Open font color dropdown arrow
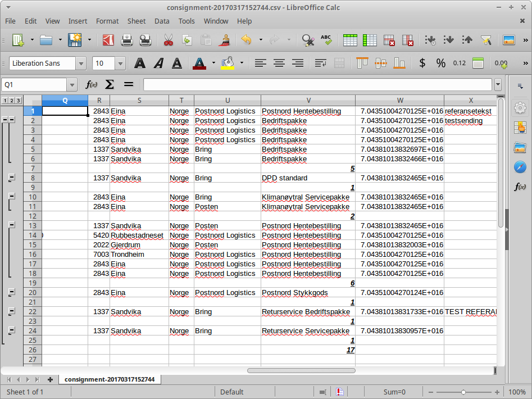Image resolution: width=532 pixels, height=399 pixels. click(x=213, y=63)
